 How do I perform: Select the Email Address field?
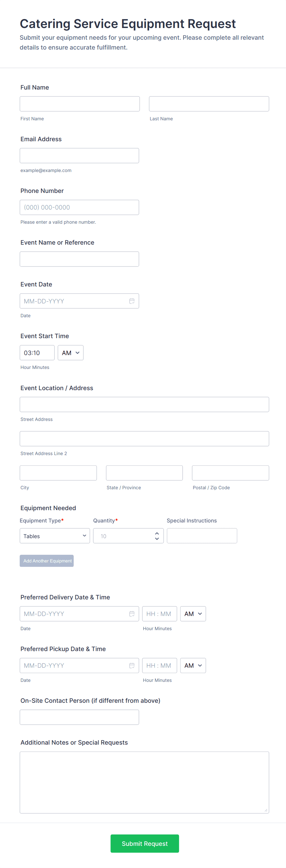click(x=79, y=156)
